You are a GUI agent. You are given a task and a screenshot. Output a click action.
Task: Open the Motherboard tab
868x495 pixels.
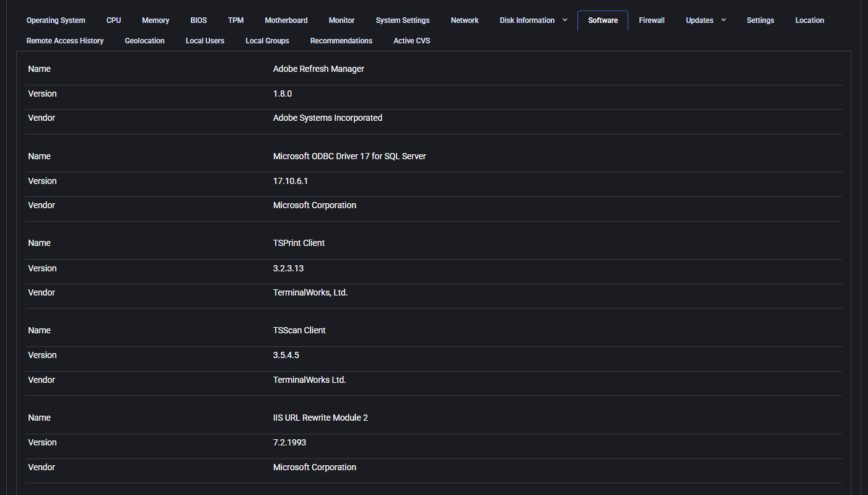pyautogui.click(x=286, y=20)
